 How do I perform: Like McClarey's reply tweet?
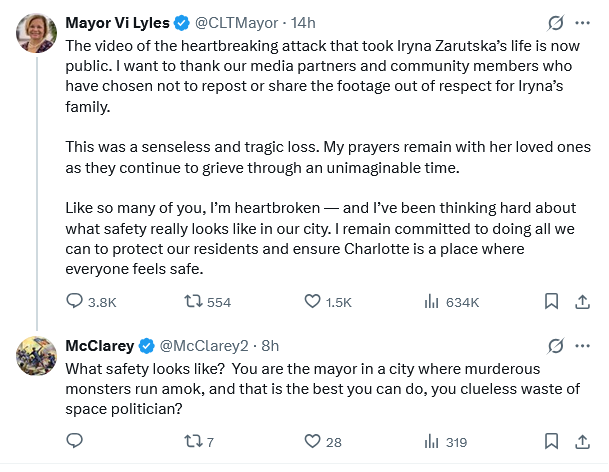coord(312,441)
